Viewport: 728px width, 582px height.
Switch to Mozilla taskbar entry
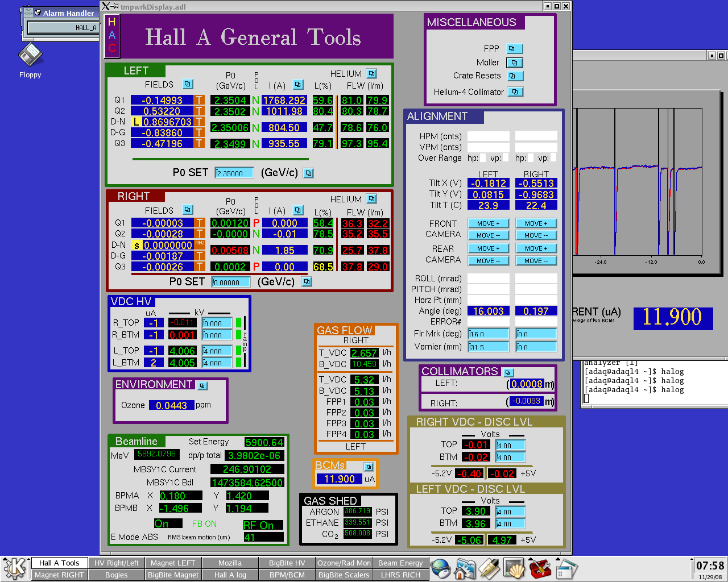click(230, 563)
